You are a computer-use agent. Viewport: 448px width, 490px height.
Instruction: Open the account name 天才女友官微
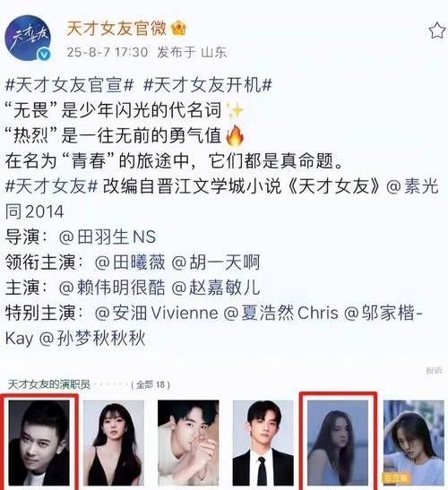pos(116,29)
